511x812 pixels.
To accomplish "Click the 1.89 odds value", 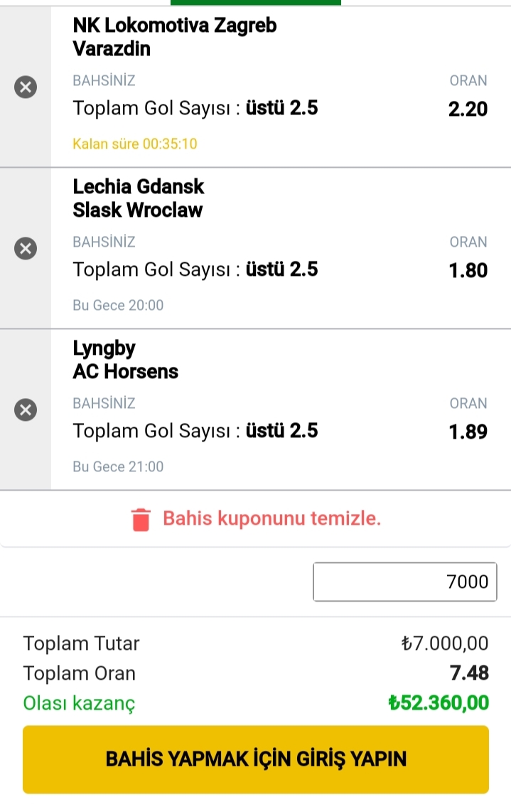I will pos(468,432).
